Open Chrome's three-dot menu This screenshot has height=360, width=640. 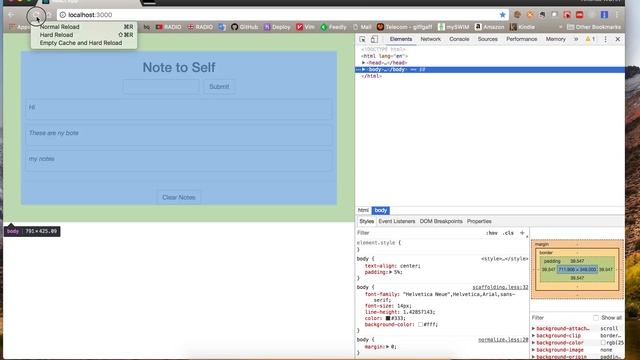coord(617,15)
